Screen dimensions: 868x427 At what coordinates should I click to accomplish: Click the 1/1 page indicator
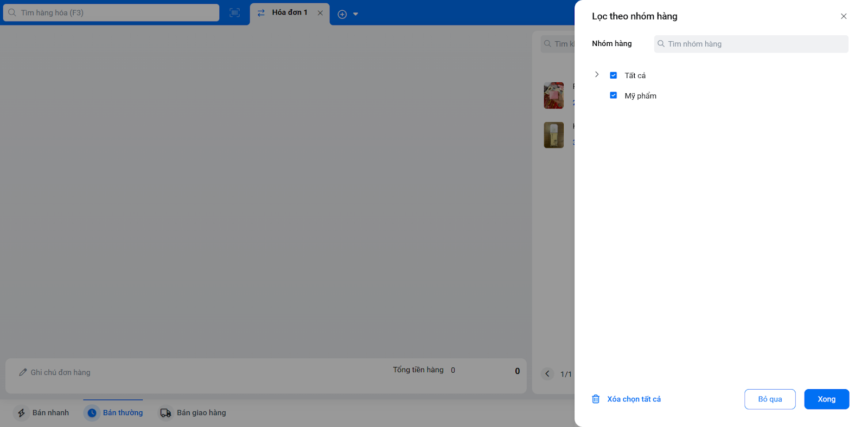coord(566,374)
